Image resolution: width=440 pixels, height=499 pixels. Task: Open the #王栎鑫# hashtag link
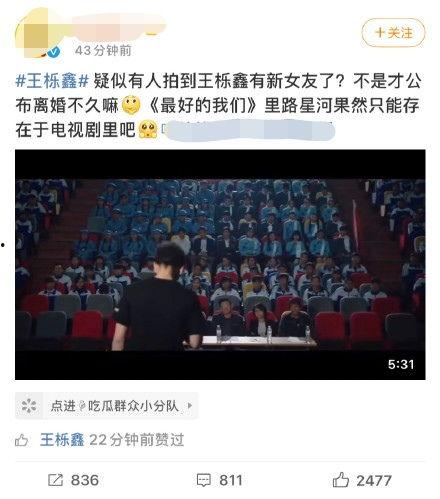pos(52,81)
